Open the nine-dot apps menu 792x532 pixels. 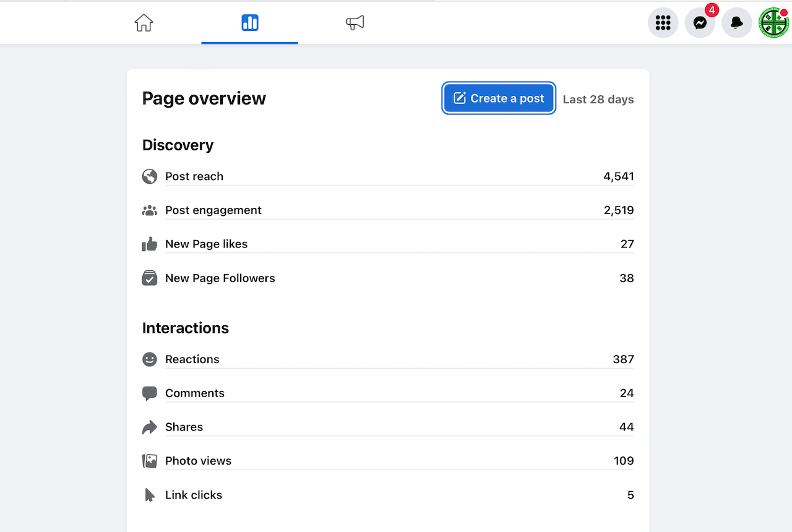tap(663, 23)
